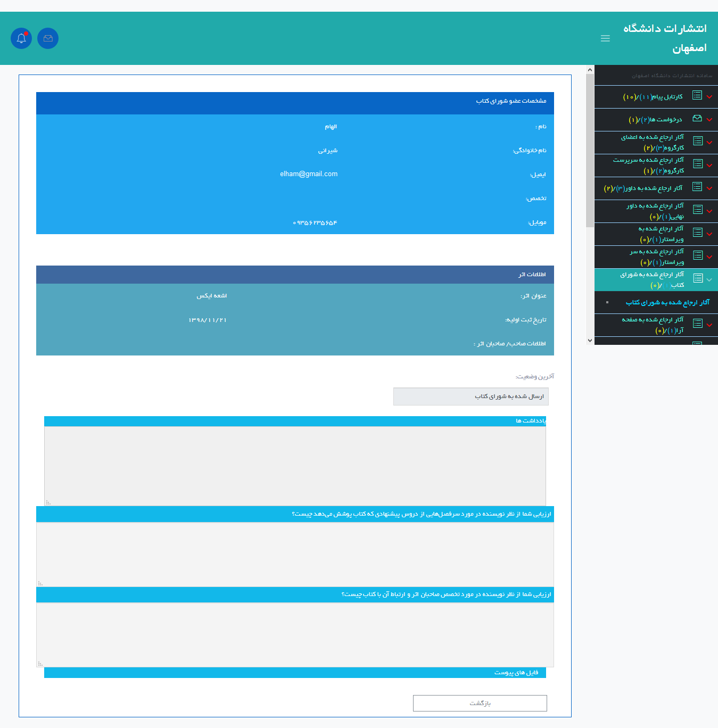Screen dimensions: 718x728
Task: Click the inbox icon beside درخواست ها
Action: 697,119
